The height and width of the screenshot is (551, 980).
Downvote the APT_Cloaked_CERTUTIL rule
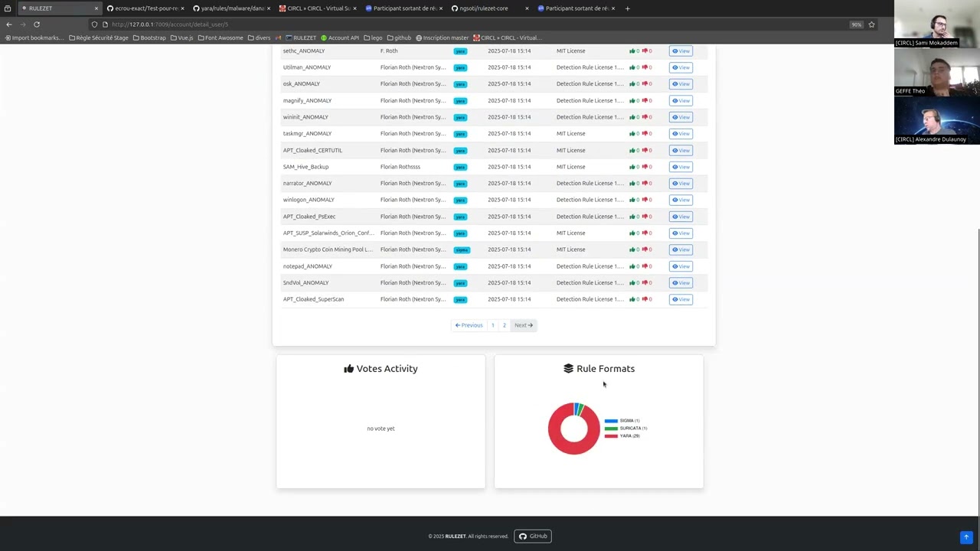[x=645, y=150]
